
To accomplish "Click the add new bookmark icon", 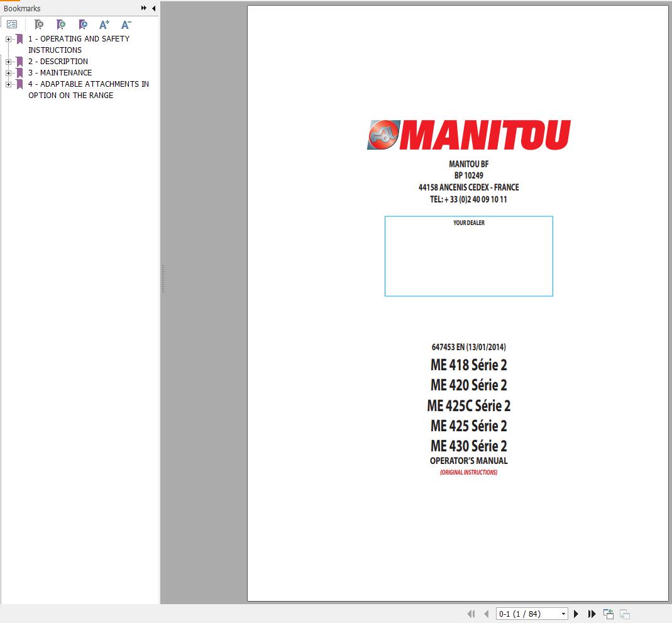I will (x=61, y=25).
